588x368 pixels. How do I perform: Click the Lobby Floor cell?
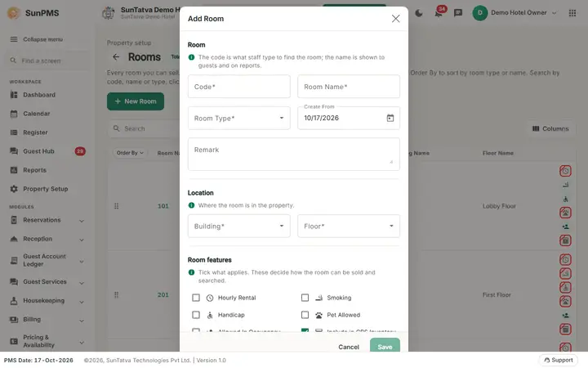499,206
